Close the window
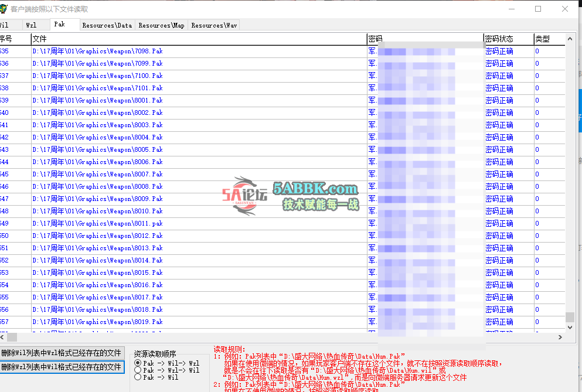The width and height of the screenshot is (582, 392). [x=565, y=9]
